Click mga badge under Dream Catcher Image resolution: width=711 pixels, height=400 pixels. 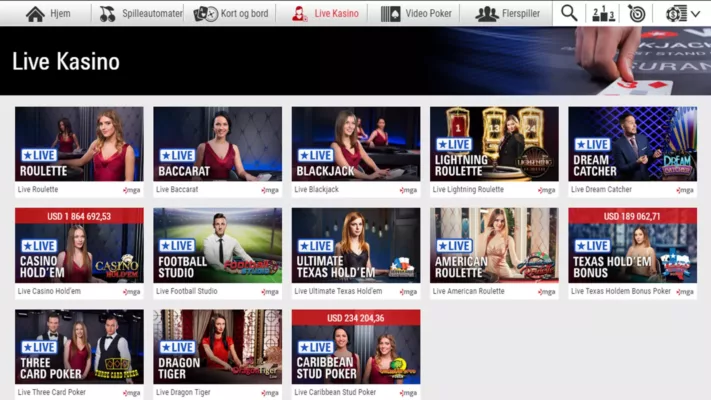click(x=685, y=190)
